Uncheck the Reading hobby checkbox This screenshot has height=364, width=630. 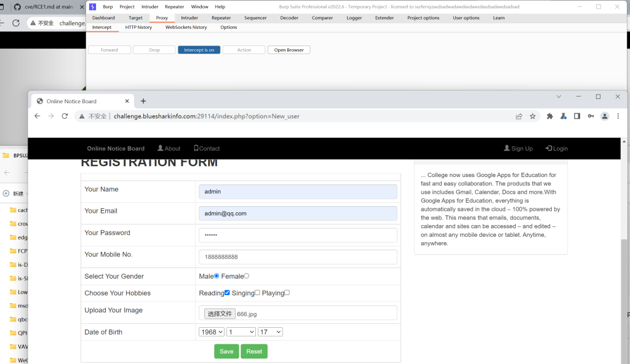point(227,293)
